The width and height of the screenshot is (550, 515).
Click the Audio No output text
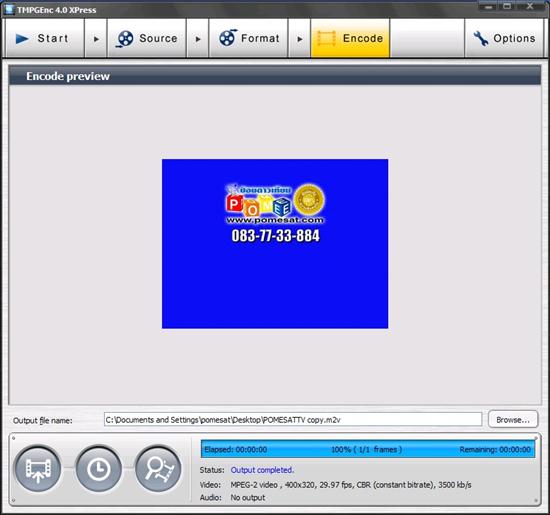point(248,497)
